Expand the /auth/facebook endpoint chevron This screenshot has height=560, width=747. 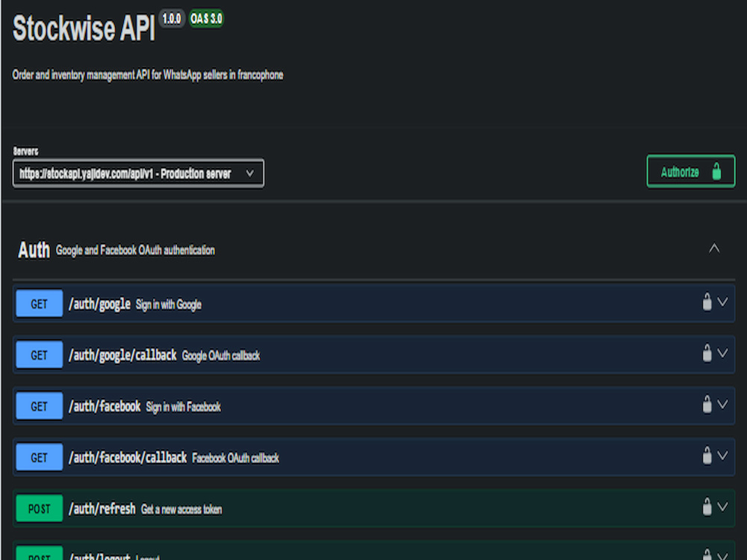[722, 404]
